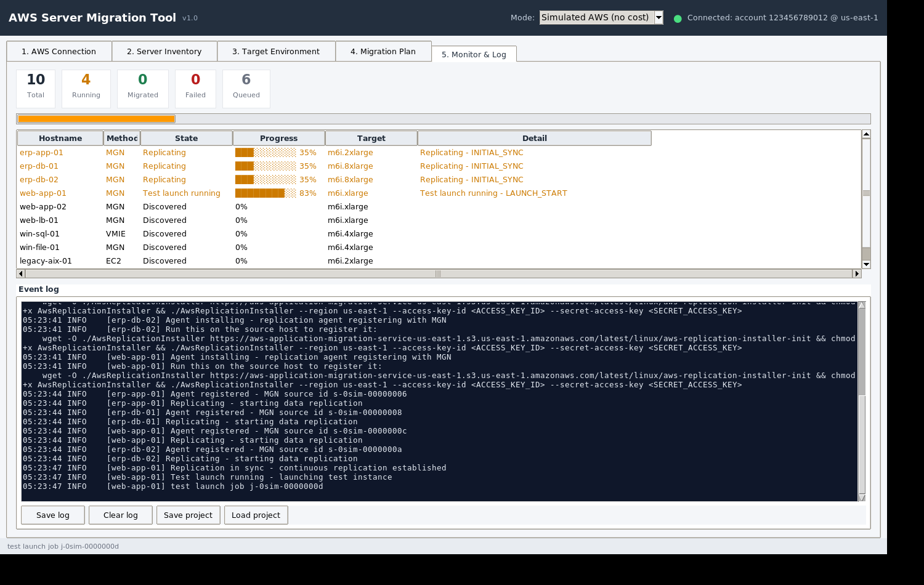The image size is (924, 585).
Task: Click the server table's horizontal scrollbar thumb
Action: coord(439,273)
